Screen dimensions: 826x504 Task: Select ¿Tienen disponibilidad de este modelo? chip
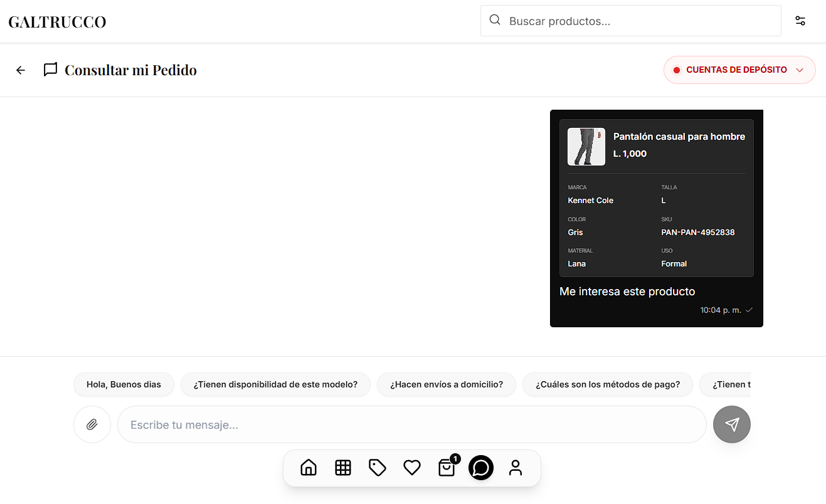point(275,384)
